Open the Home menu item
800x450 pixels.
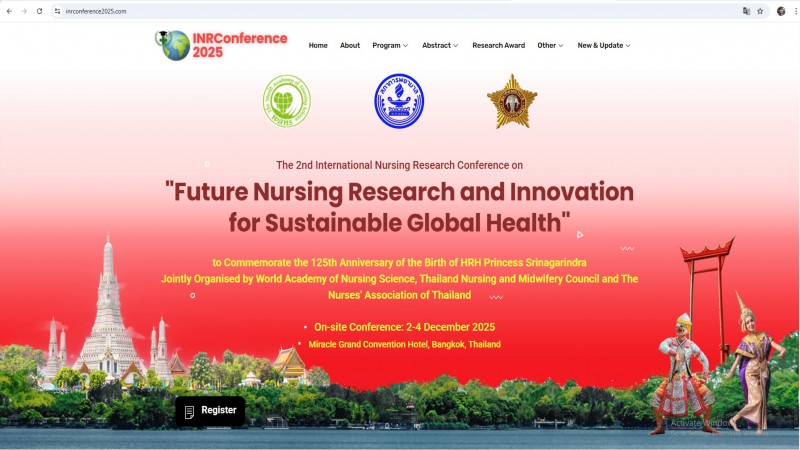[x=318, y=45]
